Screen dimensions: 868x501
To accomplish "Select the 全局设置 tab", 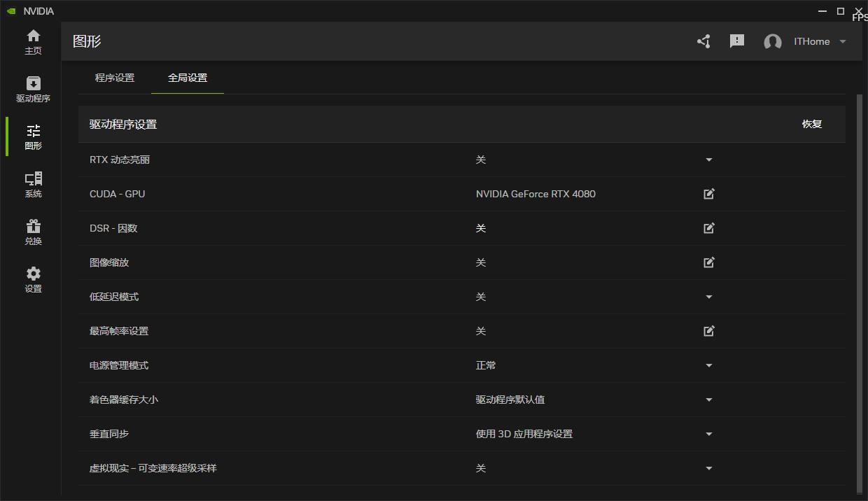I will coord(187,78).
